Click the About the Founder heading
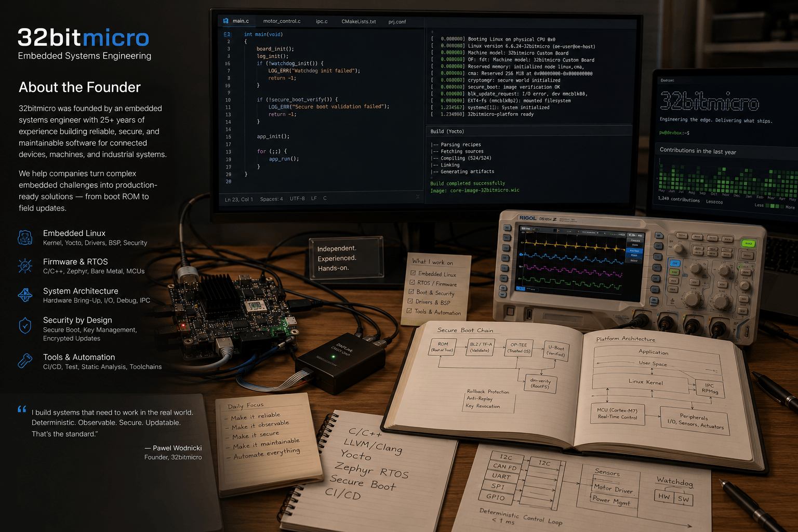The image size is (798, 532). click(80, 87)
